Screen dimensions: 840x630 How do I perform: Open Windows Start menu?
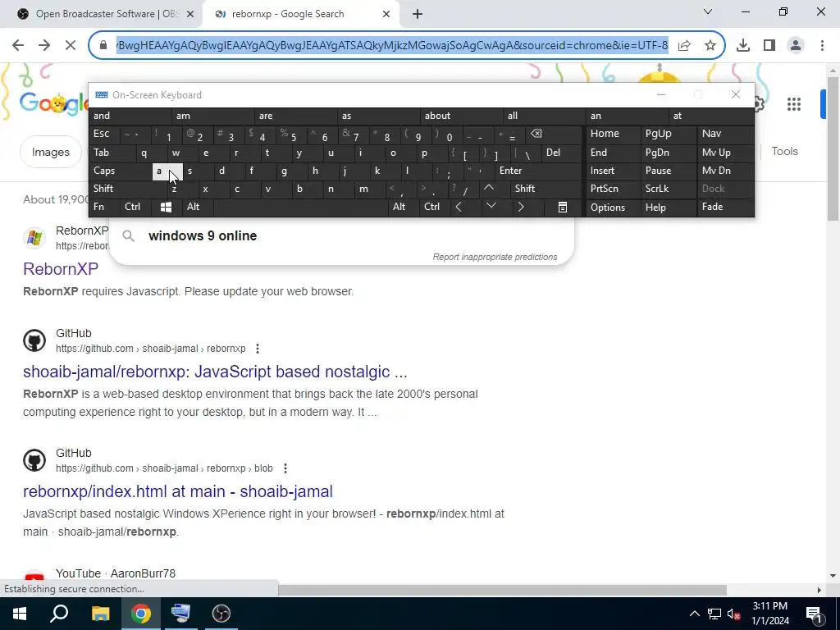(20, 614)
